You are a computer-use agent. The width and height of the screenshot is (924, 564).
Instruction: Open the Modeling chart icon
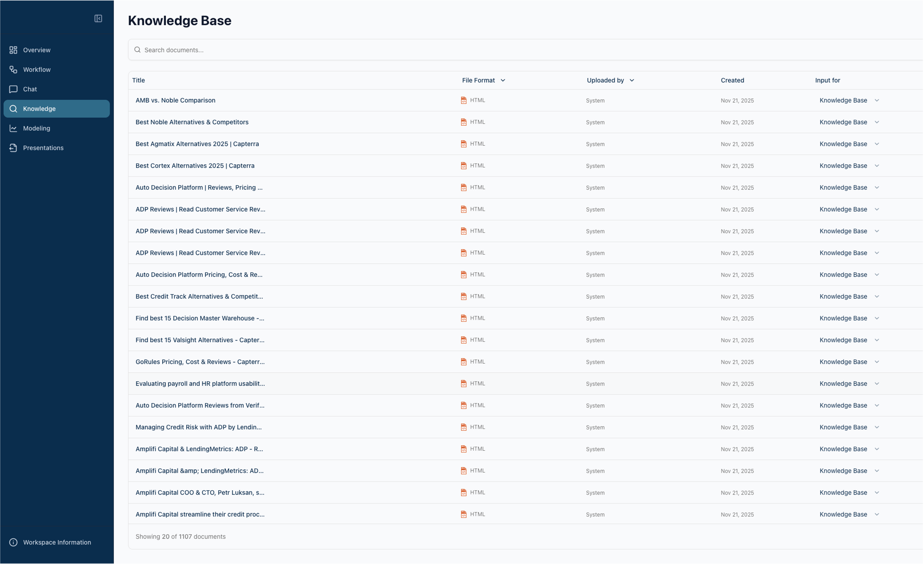(13, 128)
